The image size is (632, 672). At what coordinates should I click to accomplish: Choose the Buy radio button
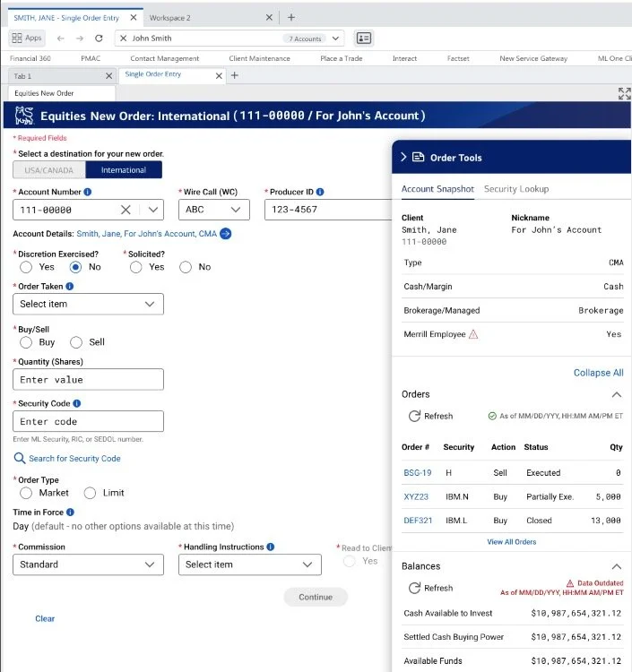[x=26, y=342]
